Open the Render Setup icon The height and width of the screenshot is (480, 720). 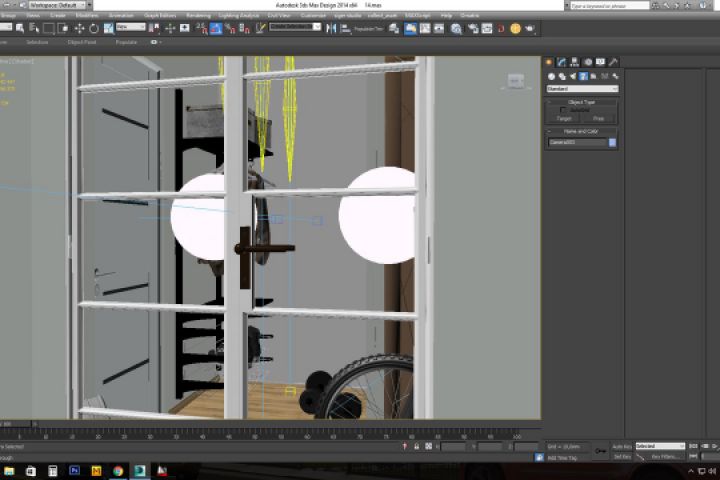pos(472,28)
